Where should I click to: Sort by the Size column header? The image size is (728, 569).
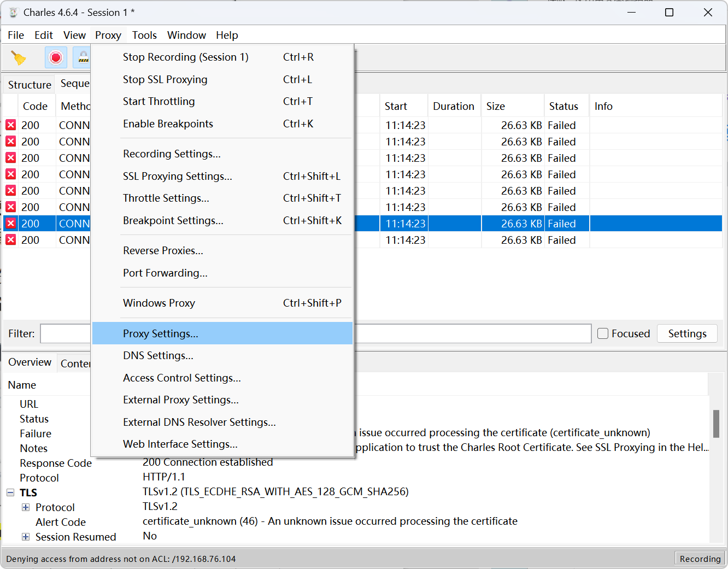tap(513, 106)
